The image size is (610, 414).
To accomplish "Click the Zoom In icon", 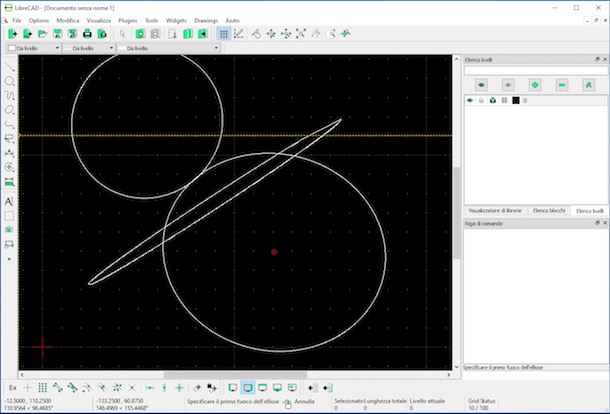I will 271,34.
